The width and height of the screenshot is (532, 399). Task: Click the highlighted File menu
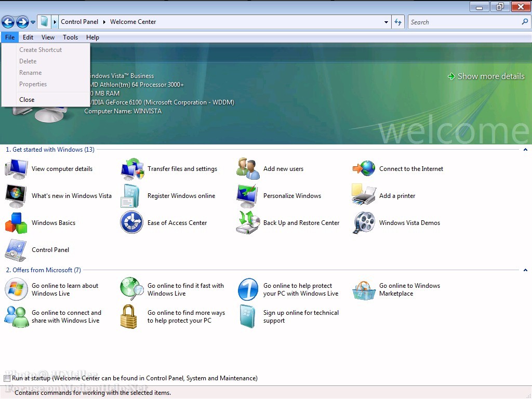(x=9, y=37)
